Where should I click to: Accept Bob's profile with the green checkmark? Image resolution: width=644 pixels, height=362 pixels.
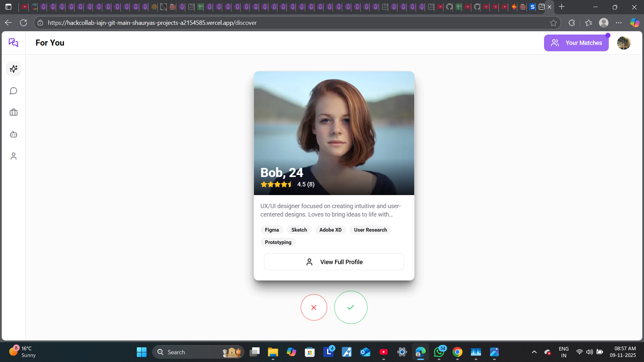click(x=351, y=307)
